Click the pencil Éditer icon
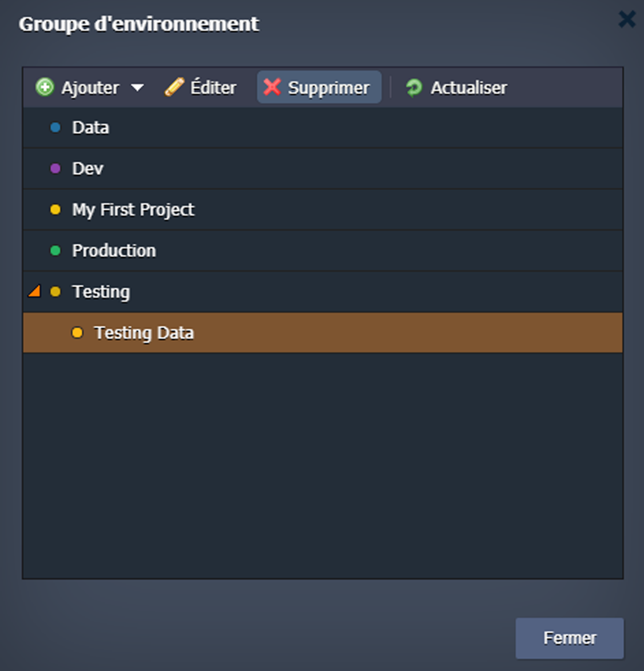This screenshot has height=671, width=644. point(174,87)
